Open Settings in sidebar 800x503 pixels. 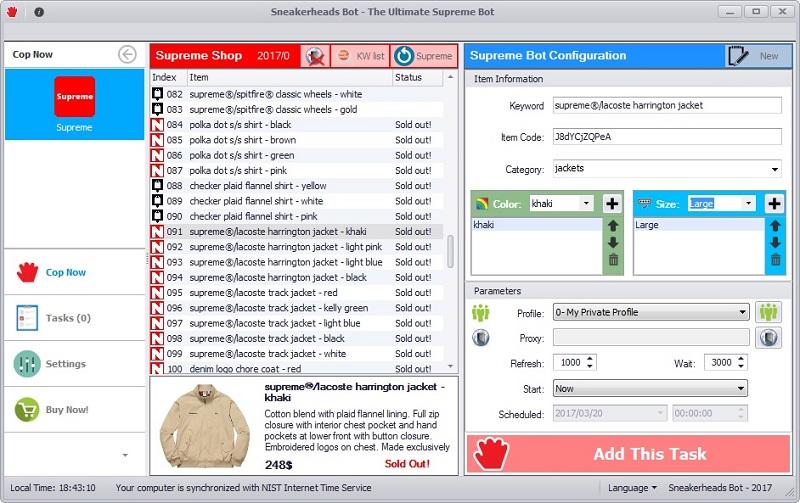coord(74,364)
